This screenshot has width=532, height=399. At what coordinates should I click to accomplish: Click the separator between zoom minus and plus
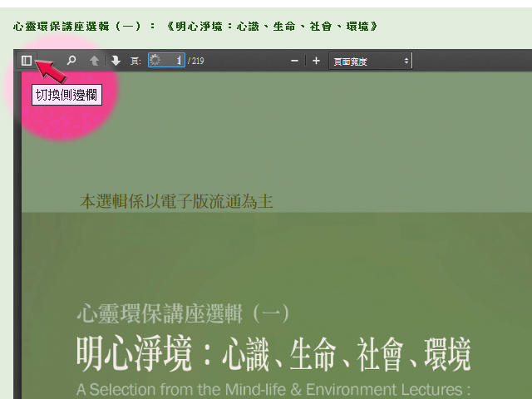pos(305,61)
